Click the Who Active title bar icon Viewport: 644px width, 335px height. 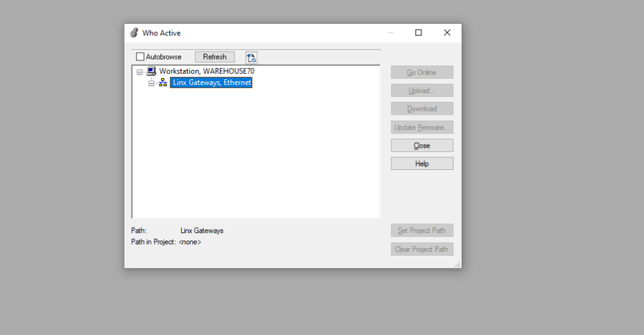coord(134,33)
